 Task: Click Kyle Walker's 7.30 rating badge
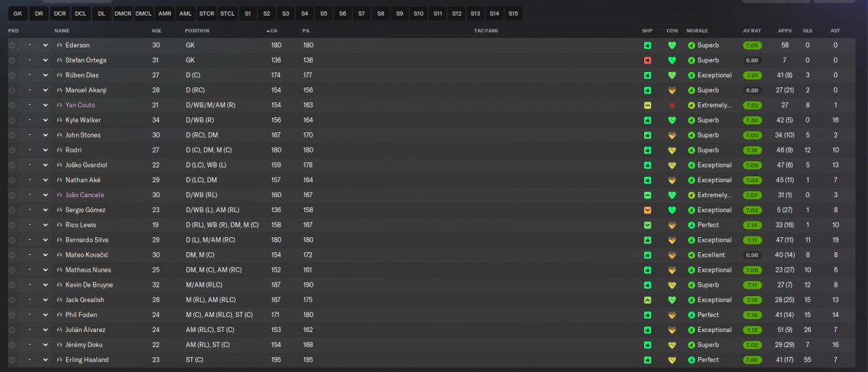(x=752, y=120)
